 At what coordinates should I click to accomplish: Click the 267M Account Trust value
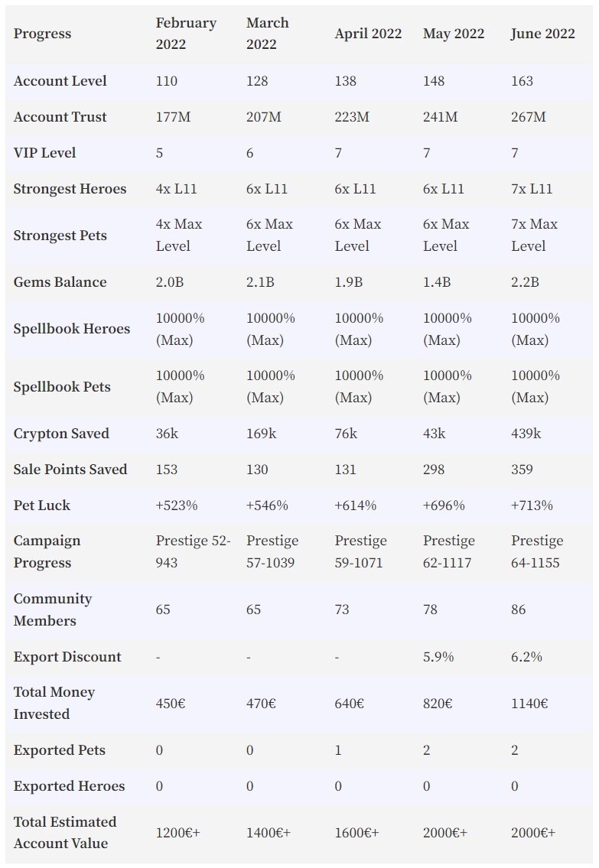[528, 117]
